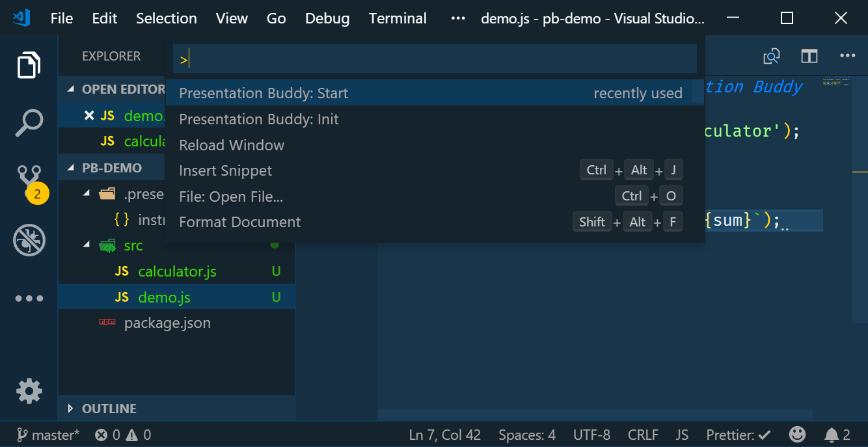Open calculator.js in src folder
This screenshot has width=868, height=447.
point(177,271)
